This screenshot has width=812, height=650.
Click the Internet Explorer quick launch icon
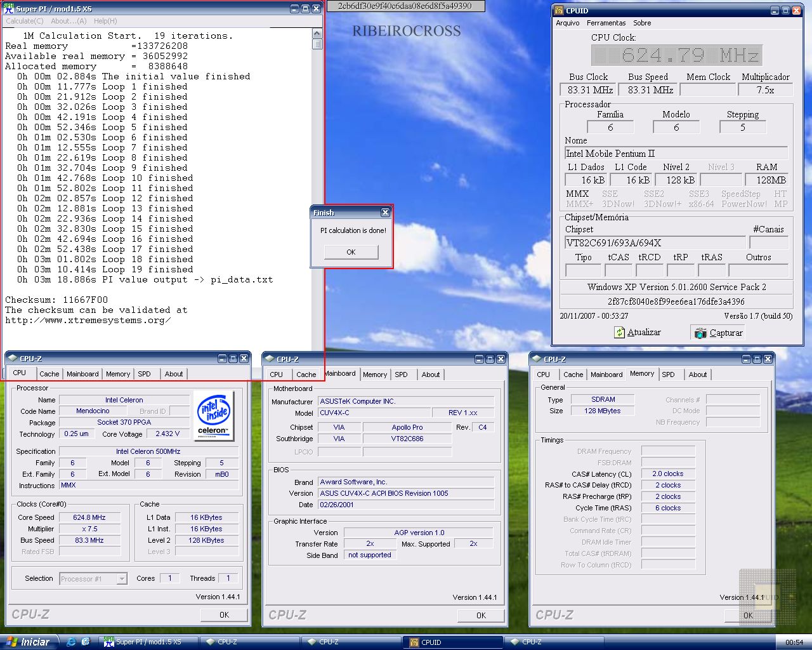pos(71,642)
